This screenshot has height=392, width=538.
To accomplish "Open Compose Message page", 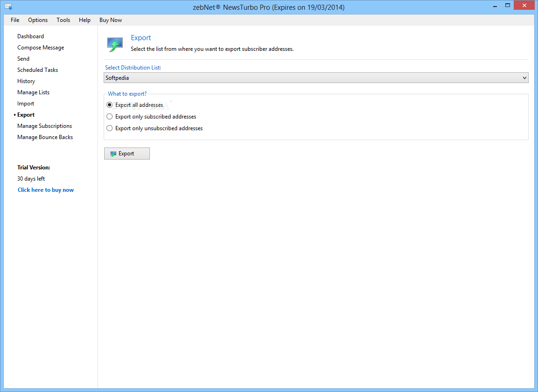I will (x=41, y=48).
